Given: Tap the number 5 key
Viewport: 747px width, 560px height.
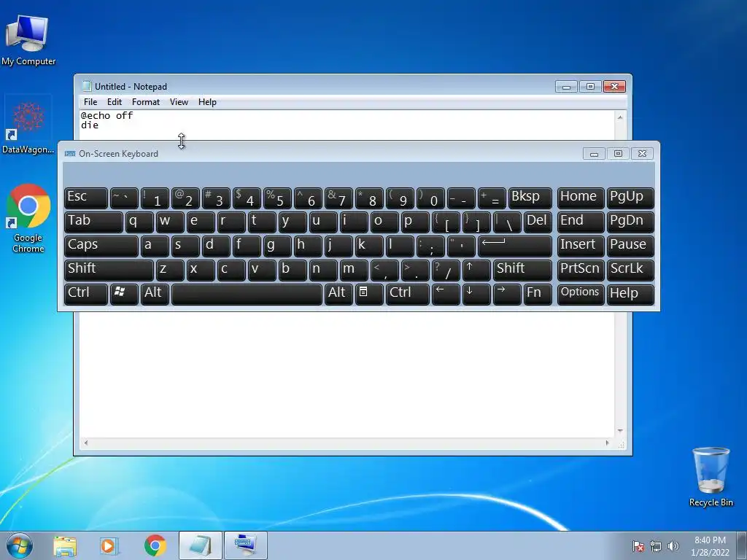Looking at the screenshot, I should click(277, 198).
